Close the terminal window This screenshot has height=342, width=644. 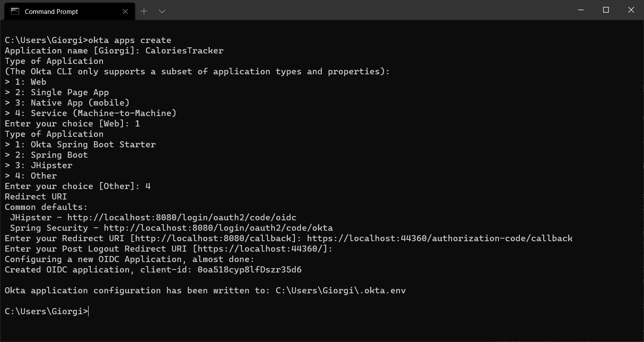631,10
